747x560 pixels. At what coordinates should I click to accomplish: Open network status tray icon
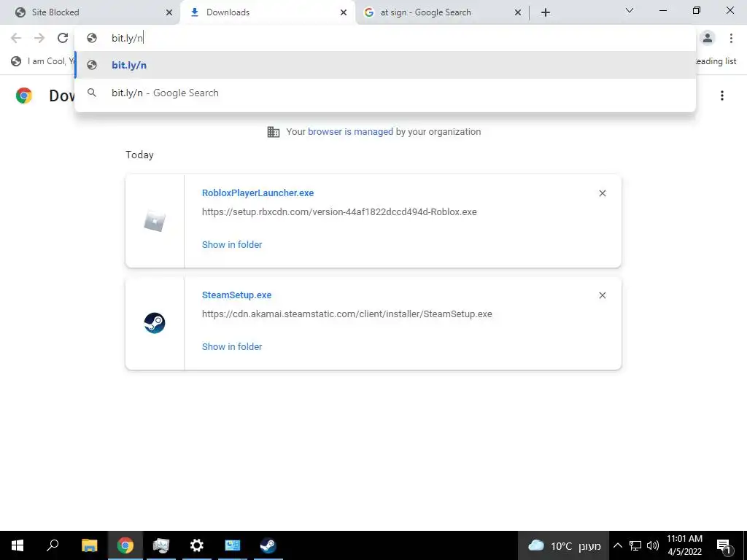[x=635, y=545]
